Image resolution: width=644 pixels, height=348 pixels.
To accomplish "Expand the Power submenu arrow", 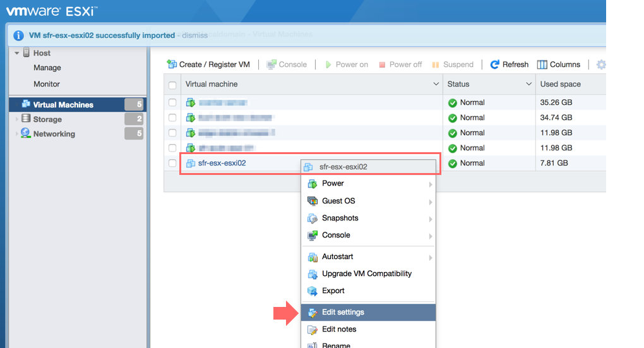I will [x=431, y=184].
